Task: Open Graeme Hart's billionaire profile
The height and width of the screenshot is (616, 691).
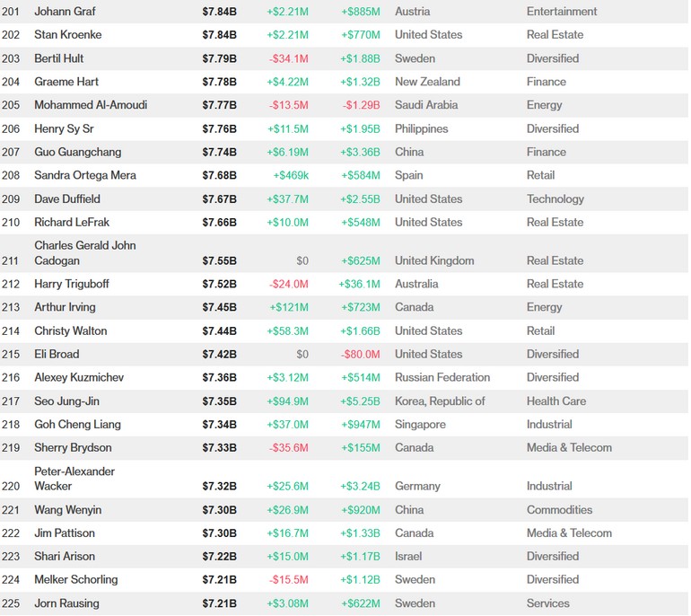Action: (66, 82)
